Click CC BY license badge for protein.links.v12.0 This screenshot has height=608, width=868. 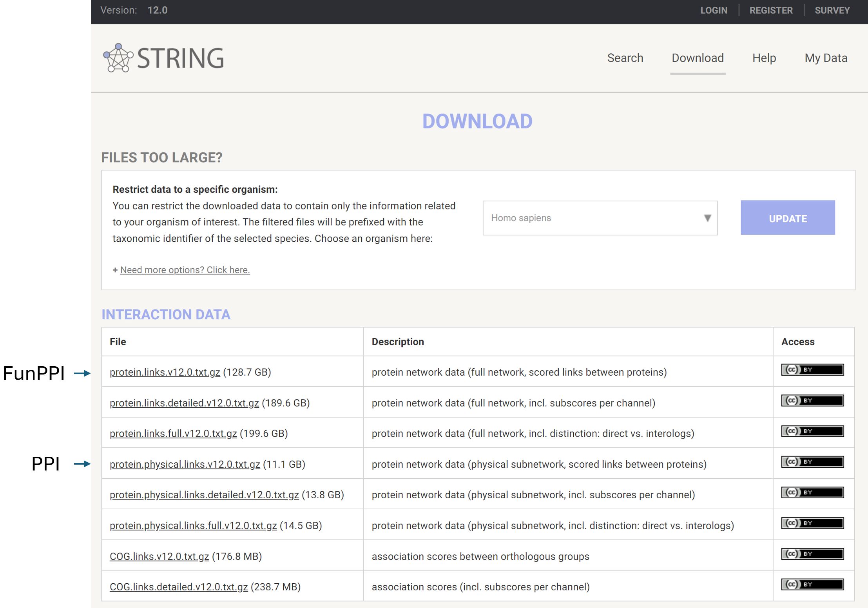tap(812, 369)
